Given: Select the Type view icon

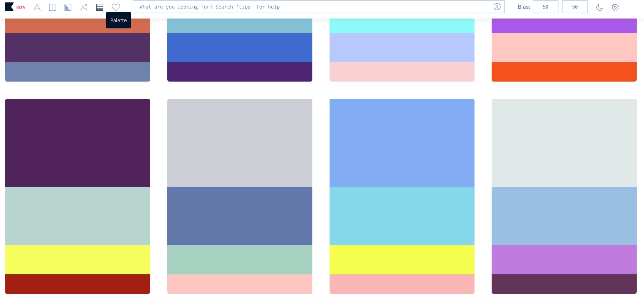Looking at the screenshot, I should [x=37, y=7].
